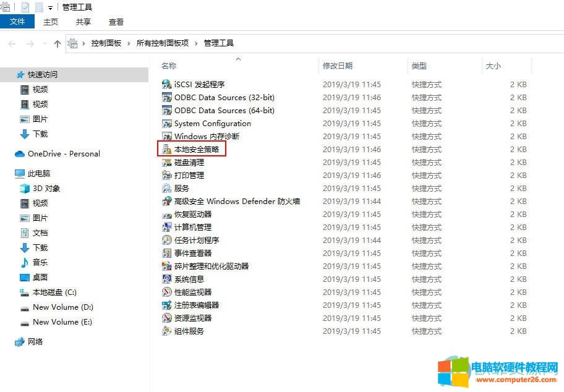Image resolution: width=564 pixels, height=392 pixels.
Task: Open the 共享 ribbon tab
Action: (83, 22)
